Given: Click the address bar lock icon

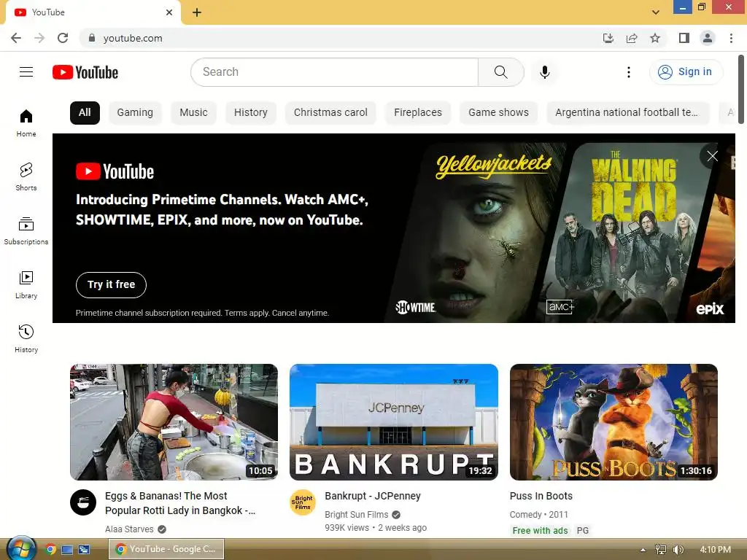Looking at the screenshot, I should pyautogui.click(x=92, y=38).
